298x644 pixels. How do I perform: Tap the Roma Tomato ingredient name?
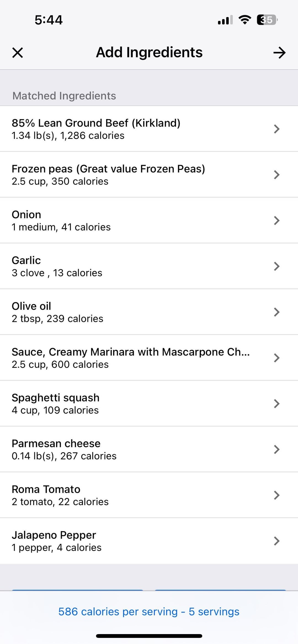(46, 489)
